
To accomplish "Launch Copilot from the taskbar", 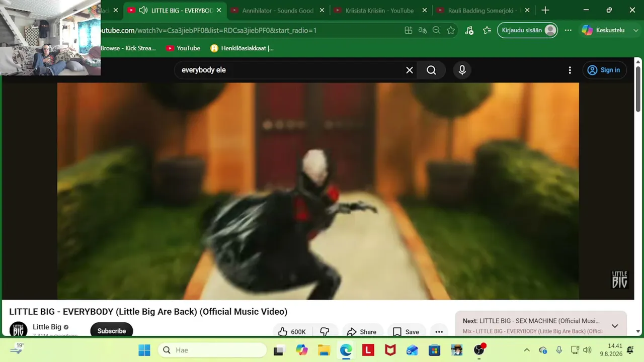I will point(302,350).
